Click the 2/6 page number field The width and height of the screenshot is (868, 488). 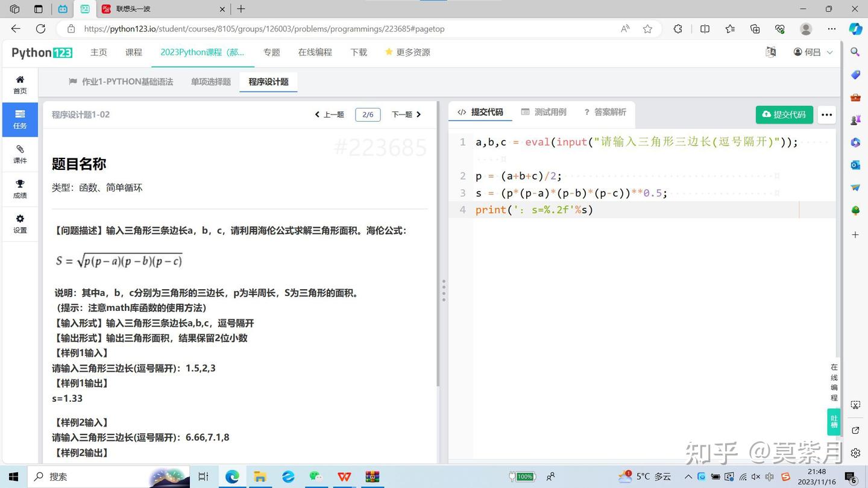point(368,114)
